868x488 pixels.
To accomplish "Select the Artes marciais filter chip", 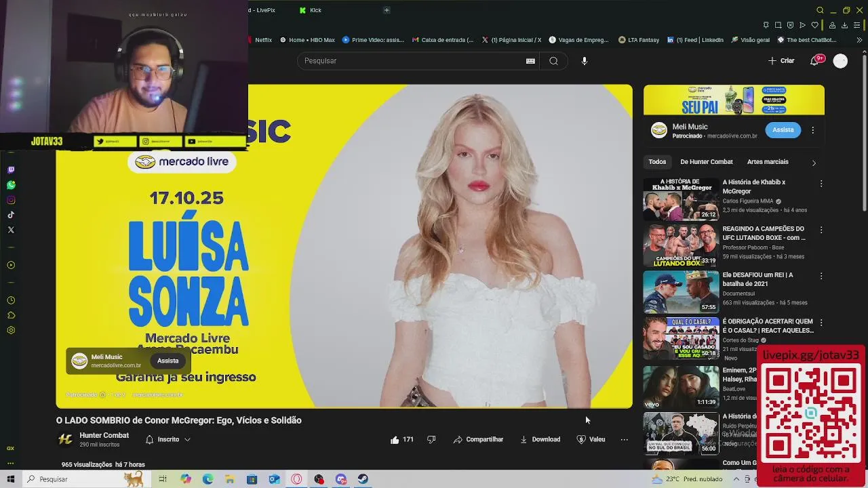I will coord(768,162).
